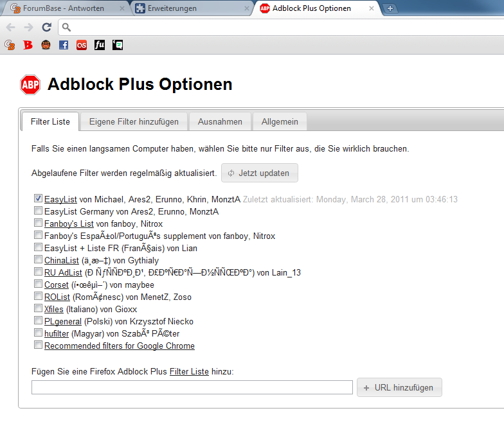Close the Adblock Plus Optionen tab
The height and width of the screenshot is (422, 504).
point(372,8)
